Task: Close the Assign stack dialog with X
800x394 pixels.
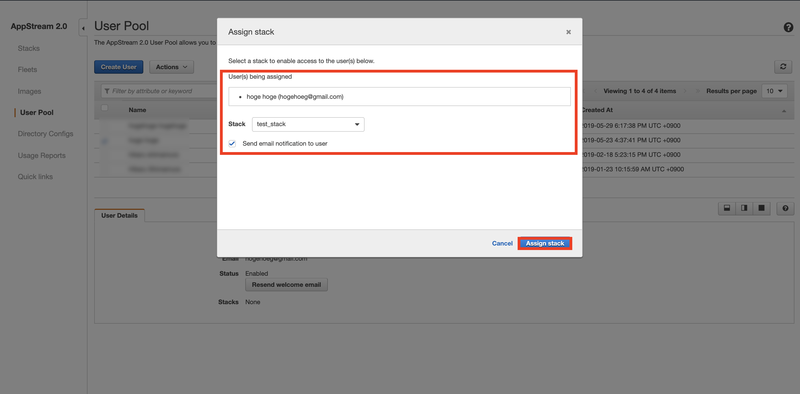Action: (568, 32)
